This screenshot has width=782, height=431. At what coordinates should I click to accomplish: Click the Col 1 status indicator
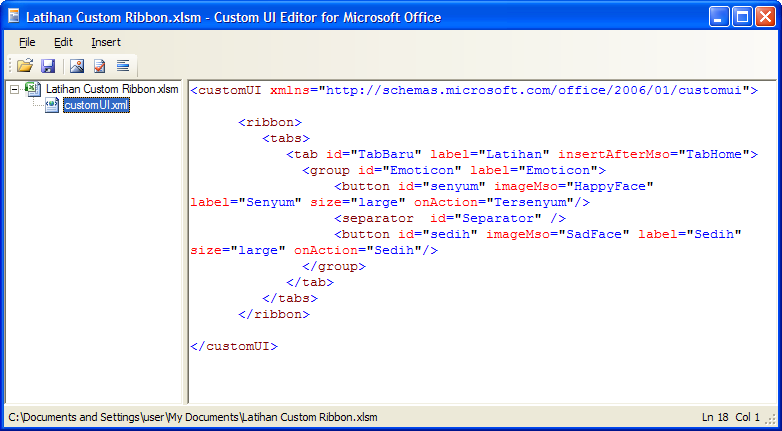(748, 417)
